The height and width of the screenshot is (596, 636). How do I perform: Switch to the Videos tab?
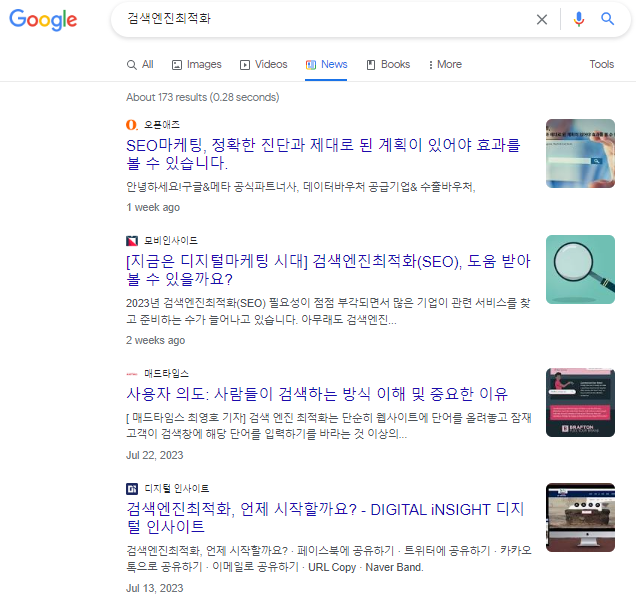click(x=264, y=65)
